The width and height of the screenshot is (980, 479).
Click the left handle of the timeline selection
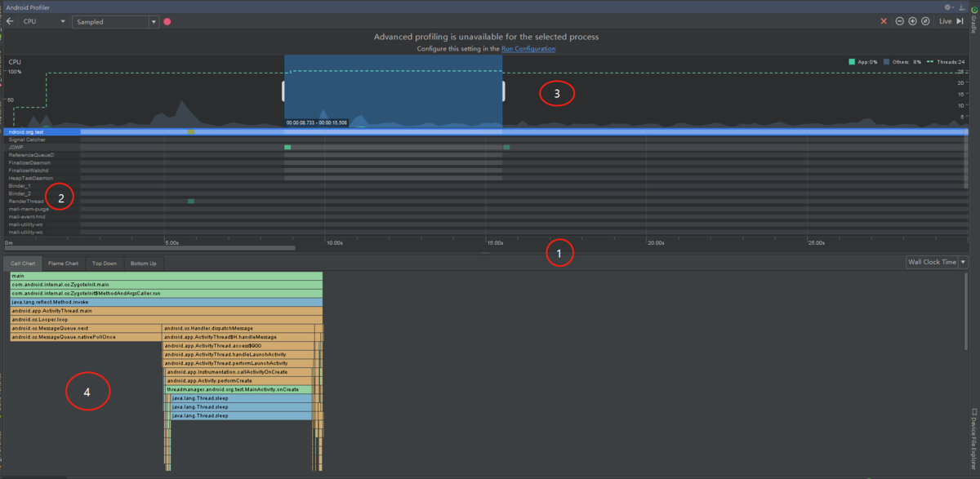coord(283,90)
